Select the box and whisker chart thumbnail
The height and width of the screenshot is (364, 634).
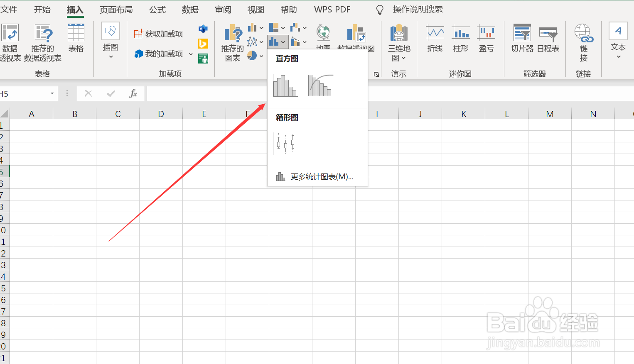point(285,144)
